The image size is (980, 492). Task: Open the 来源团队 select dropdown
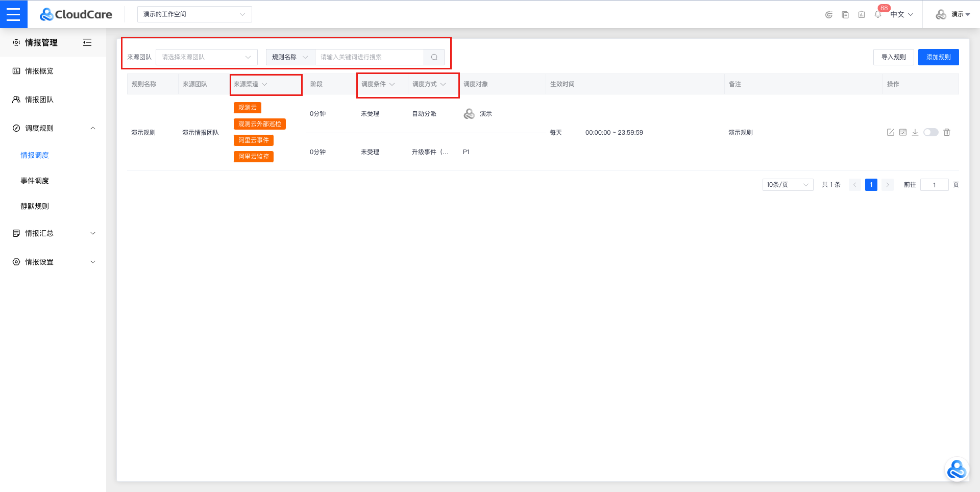tap(206, 57)
